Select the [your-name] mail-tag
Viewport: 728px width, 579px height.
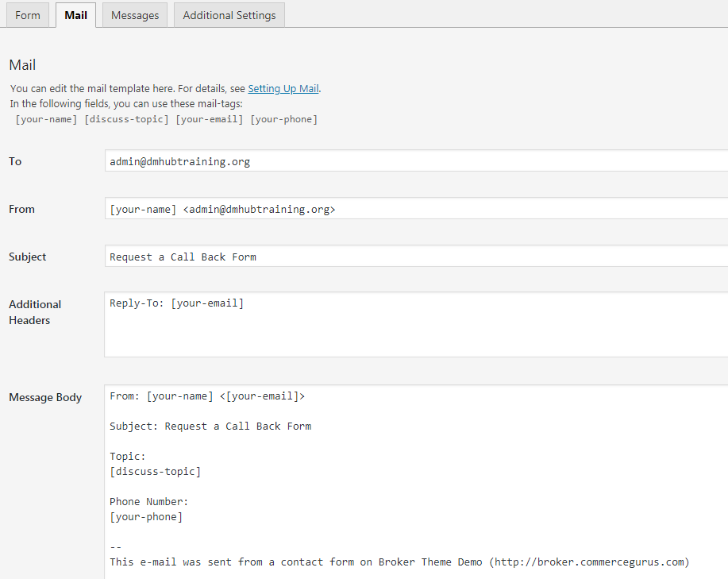(x=46, y=119)
